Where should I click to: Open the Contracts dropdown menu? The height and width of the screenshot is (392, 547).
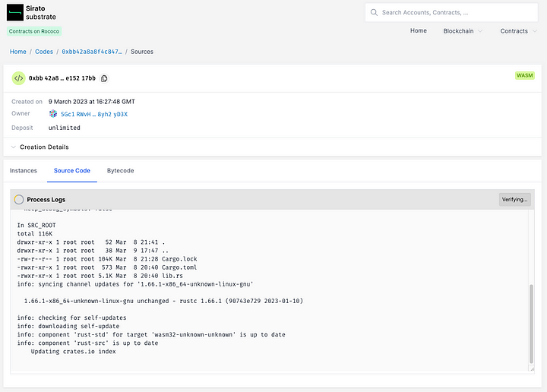tap(517, 31)
